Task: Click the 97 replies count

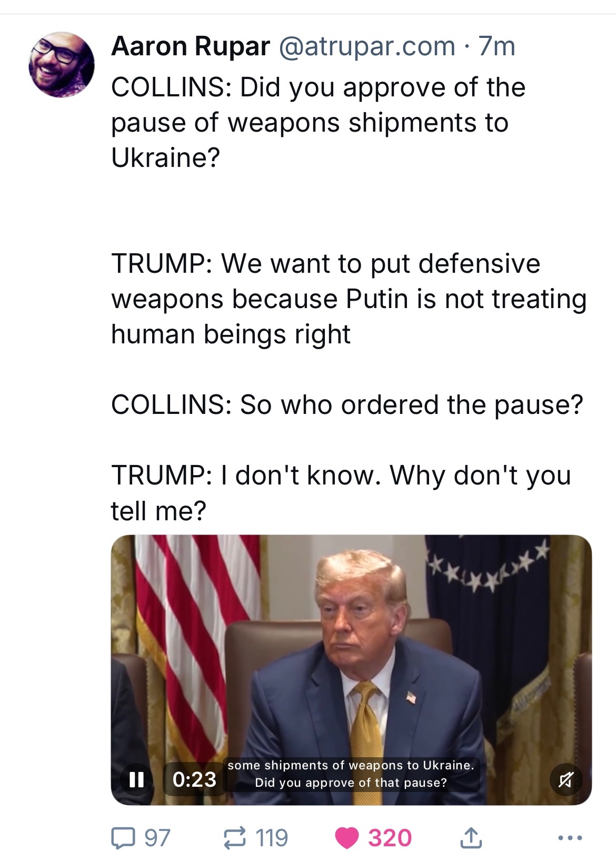Action: pyautogui.click(x=157, y=838)
